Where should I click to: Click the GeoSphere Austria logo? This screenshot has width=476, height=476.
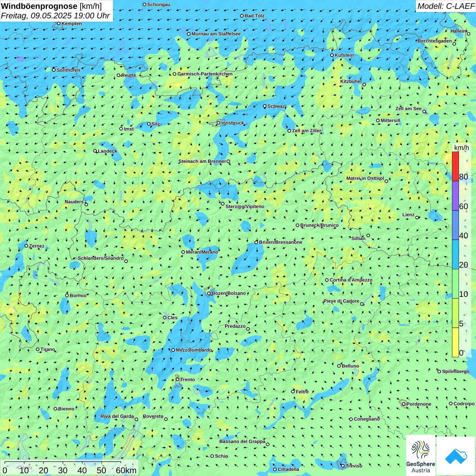click(x=421, y=455)
